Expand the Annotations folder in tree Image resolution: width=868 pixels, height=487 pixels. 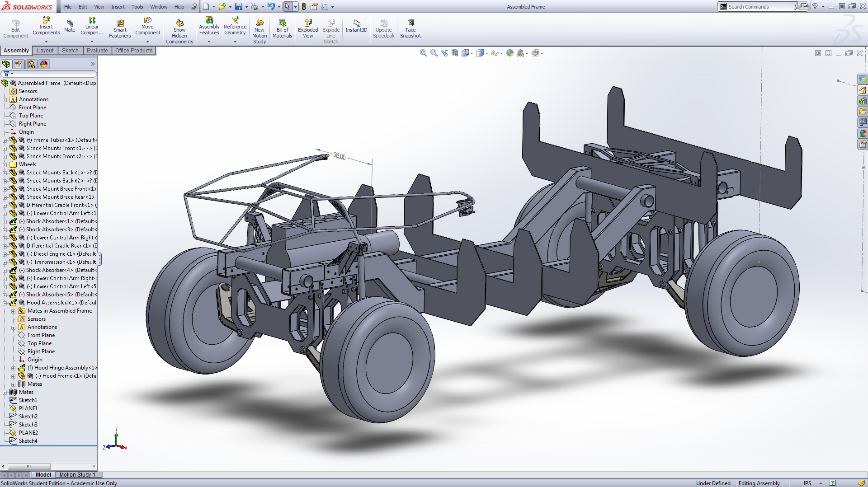pos(5,100)
